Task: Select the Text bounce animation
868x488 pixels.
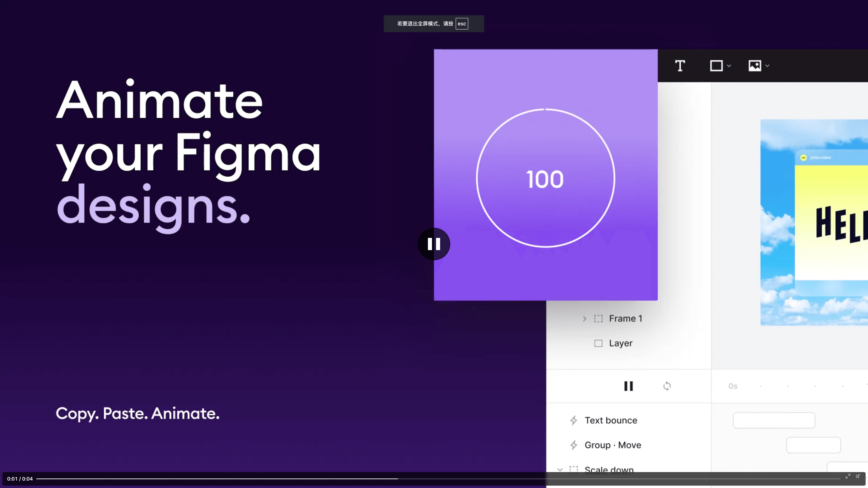Action: (x=610, y=420)
